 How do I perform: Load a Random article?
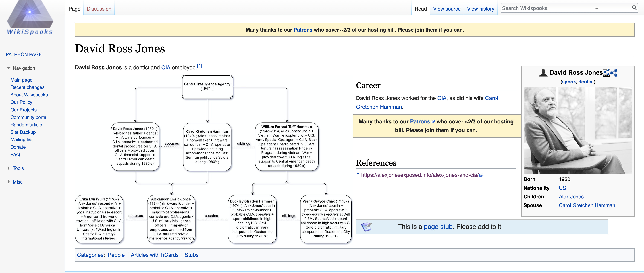(x=26, y=125)
